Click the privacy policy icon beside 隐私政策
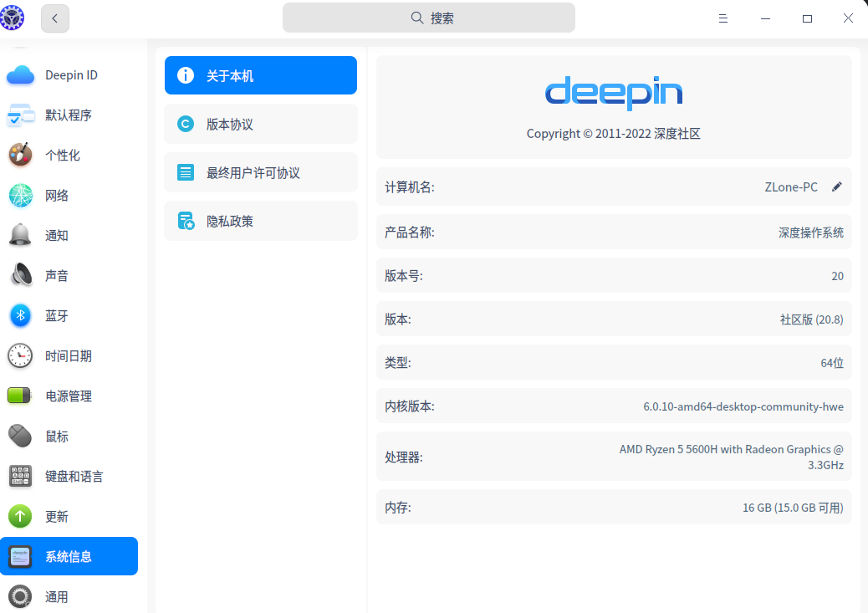868x613 pixels. click(x=186, y=221)
